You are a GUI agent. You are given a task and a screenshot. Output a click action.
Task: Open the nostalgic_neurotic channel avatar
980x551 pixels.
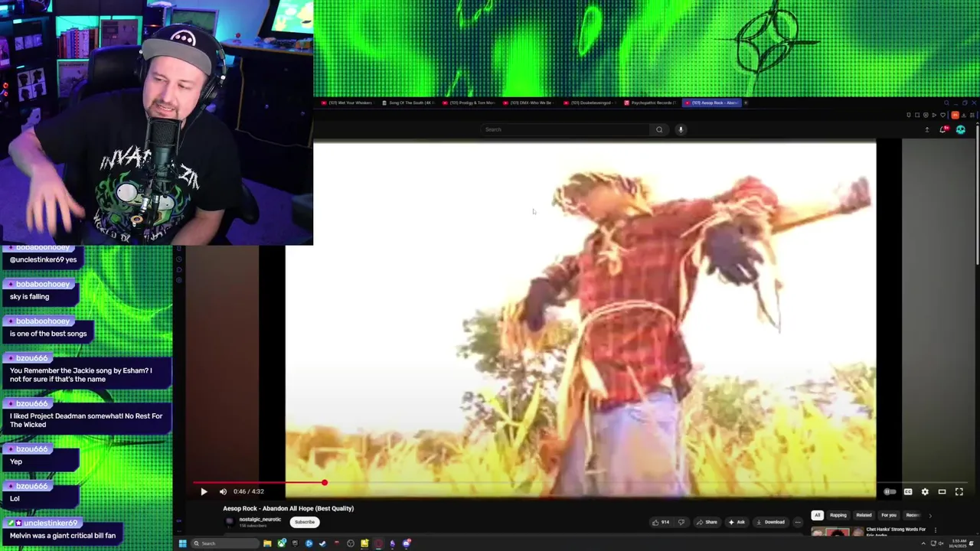click(230, 522)
